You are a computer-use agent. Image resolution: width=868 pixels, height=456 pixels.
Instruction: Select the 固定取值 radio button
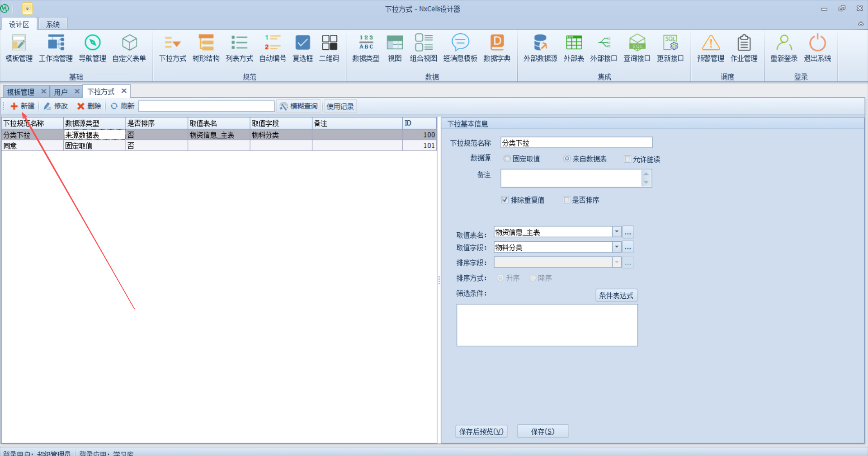[x=508, y=159]
